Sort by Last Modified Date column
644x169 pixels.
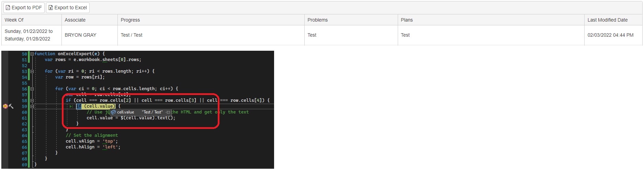point(607,20)
